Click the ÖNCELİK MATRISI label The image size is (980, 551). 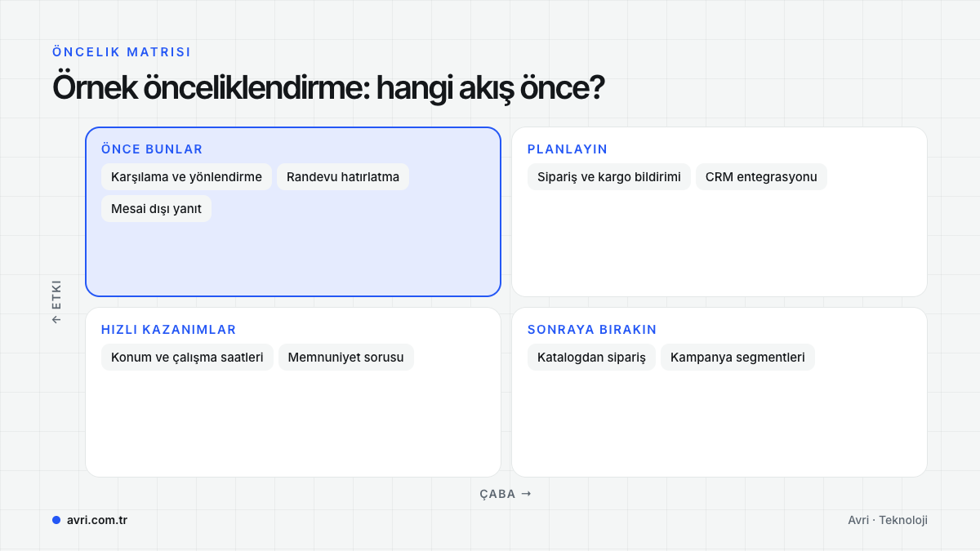click(122, 51)
